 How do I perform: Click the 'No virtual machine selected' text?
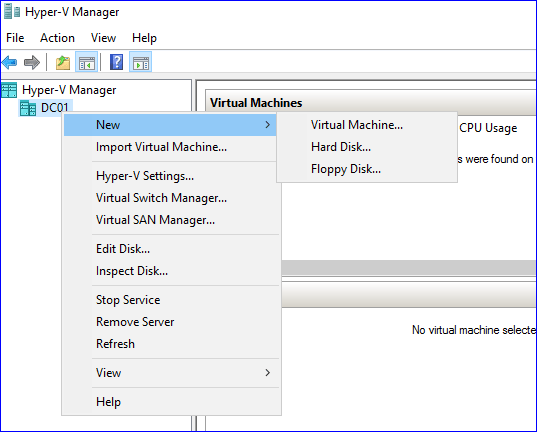pyautogui.click(x=474, y=330)
